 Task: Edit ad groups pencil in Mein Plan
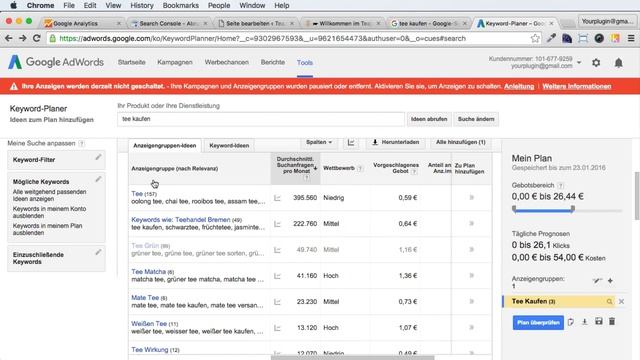pos(597,280)
